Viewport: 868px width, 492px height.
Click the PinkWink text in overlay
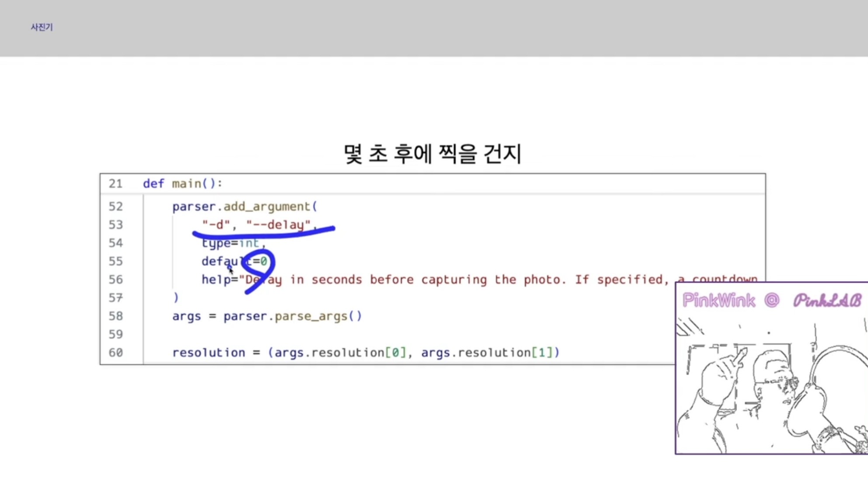[x=718, y=300]
